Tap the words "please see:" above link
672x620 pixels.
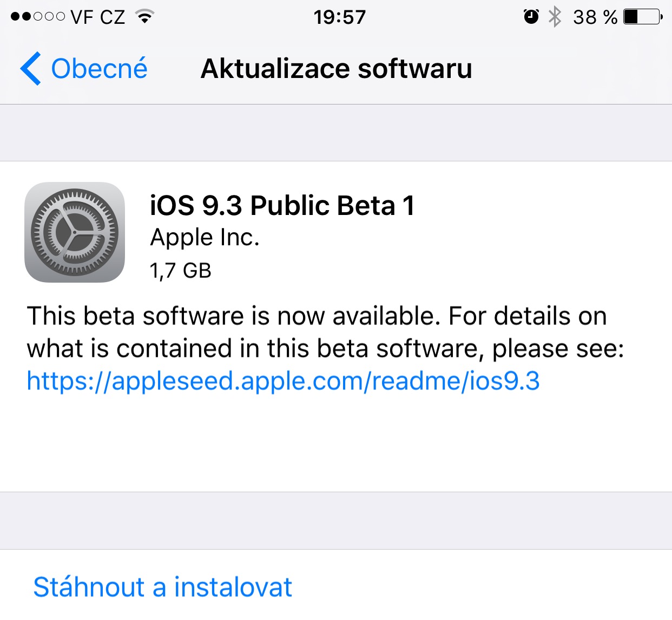click(x=558, y=348)
